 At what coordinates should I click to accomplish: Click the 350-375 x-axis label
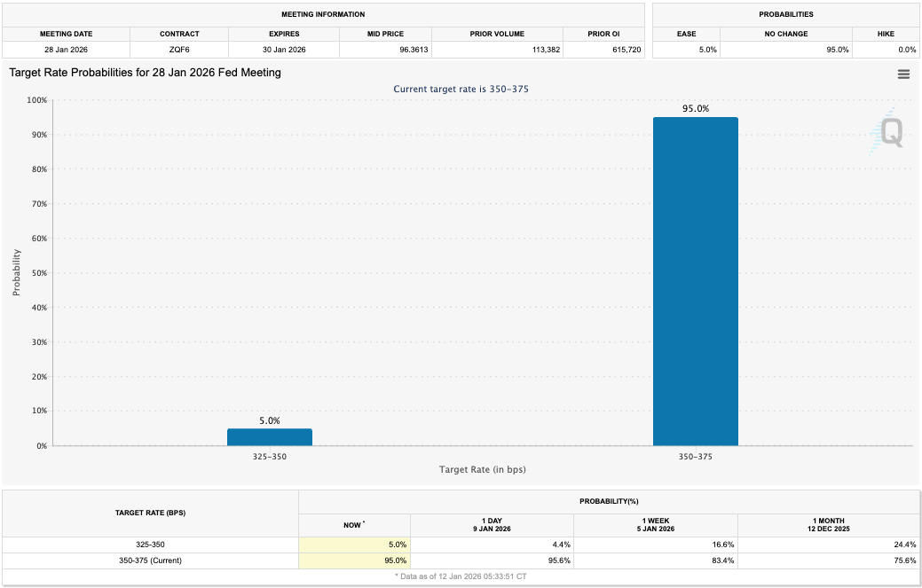696,458
